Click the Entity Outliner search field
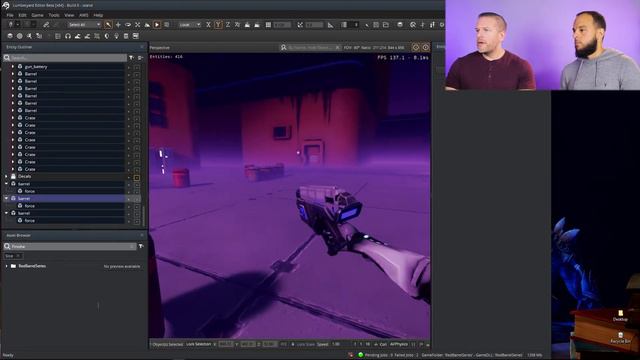The height and width of the screenshot is (360, 640). 65,58
